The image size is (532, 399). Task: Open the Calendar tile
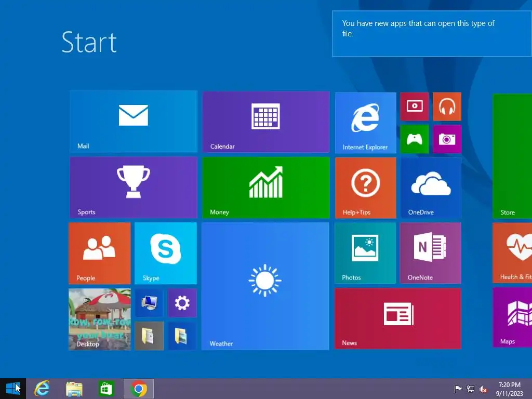[266, 122]
